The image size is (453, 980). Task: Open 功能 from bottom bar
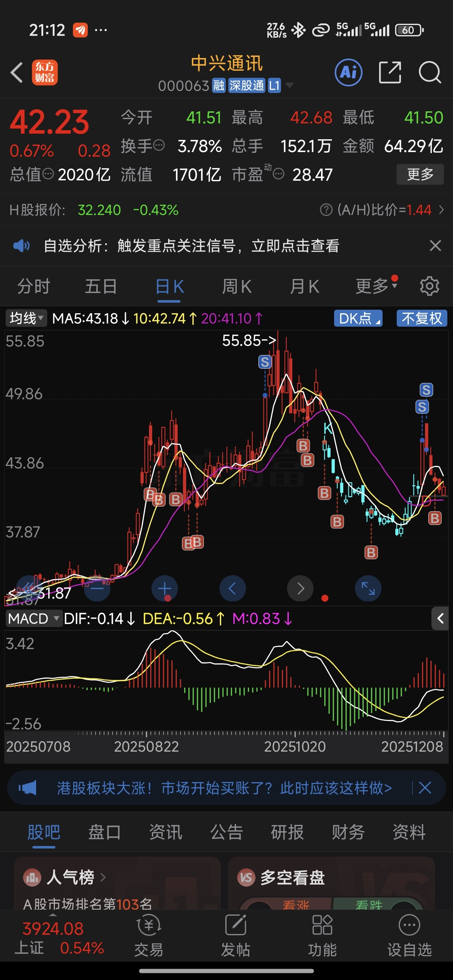[322, 935]
